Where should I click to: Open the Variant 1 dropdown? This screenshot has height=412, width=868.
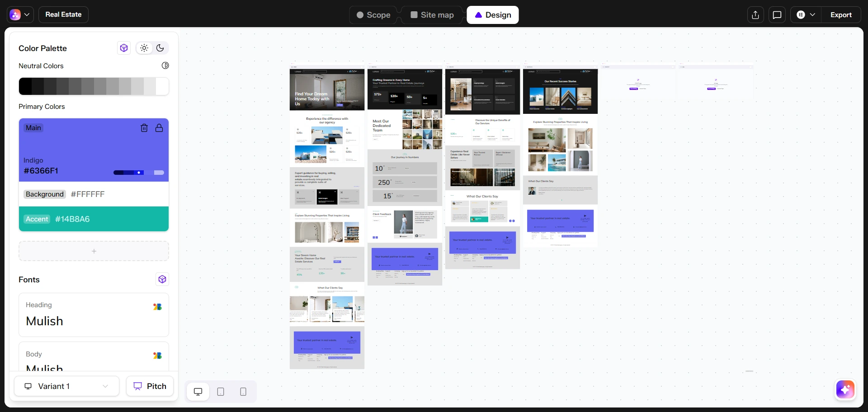[66, 386]
